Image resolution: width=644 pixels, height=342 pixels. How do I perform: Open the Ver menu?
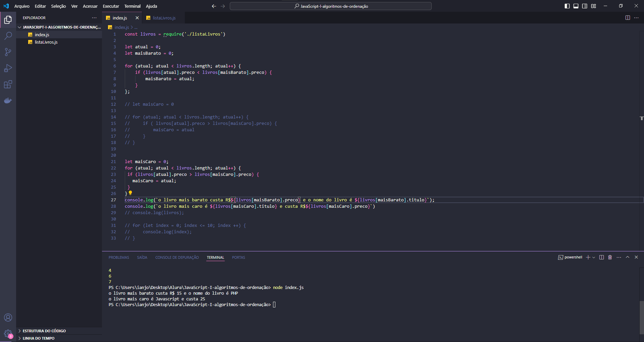[x=74, y=6]
